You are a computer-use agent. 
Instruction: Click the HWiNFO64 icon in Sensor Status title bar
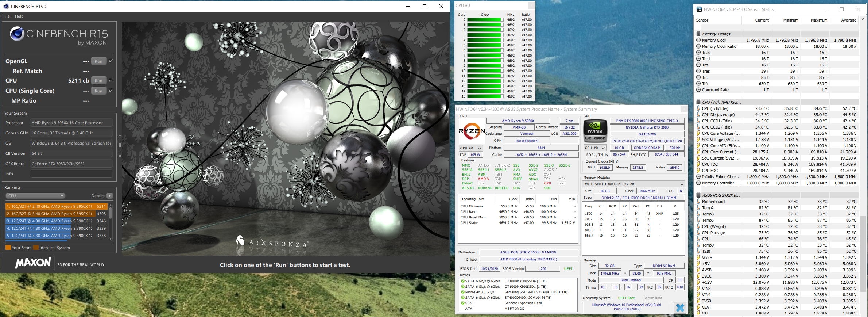pyautogui.click(x=699, y=9)
